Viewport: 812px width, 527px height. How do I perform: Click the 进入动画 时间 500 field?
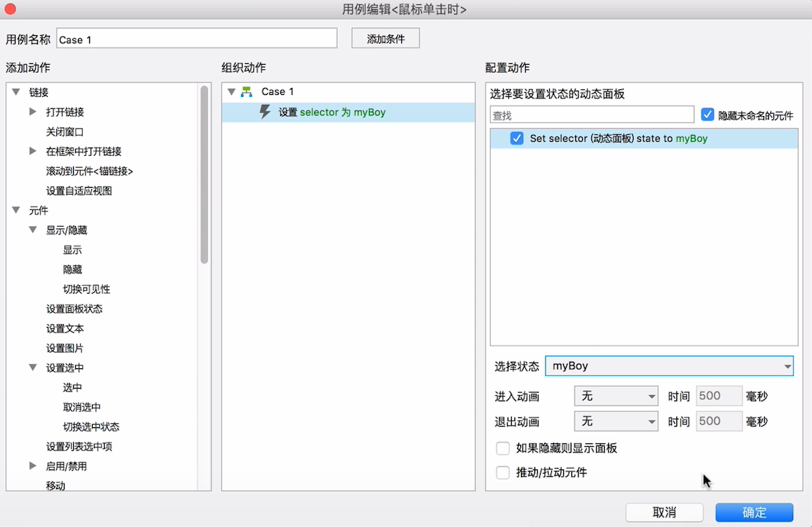coord(718,396)
